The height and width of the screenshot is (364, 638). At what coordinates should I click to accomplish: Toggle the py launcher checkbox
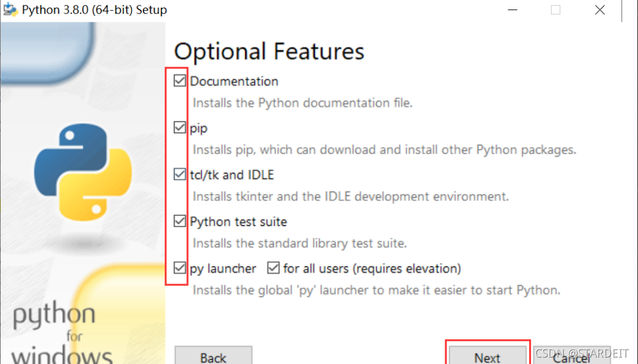pos(179,268)
